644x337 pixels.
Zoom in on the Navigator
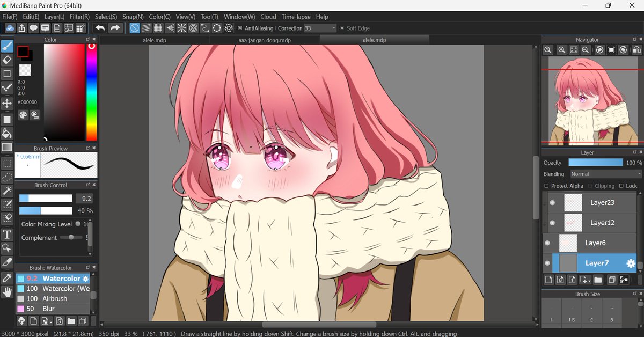(x=561, y=49)
